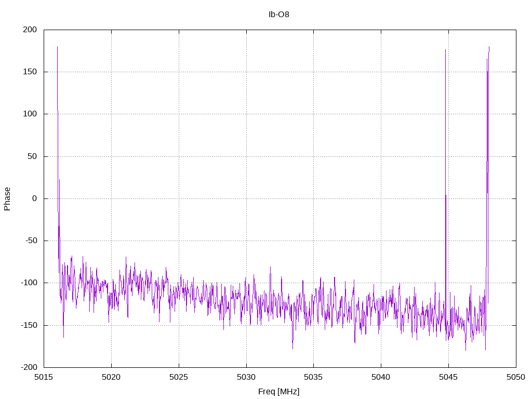Click the y-axis tick label -50
This screenshot has height=399, width=532.
pyautogui.click(x=31, y=241)
